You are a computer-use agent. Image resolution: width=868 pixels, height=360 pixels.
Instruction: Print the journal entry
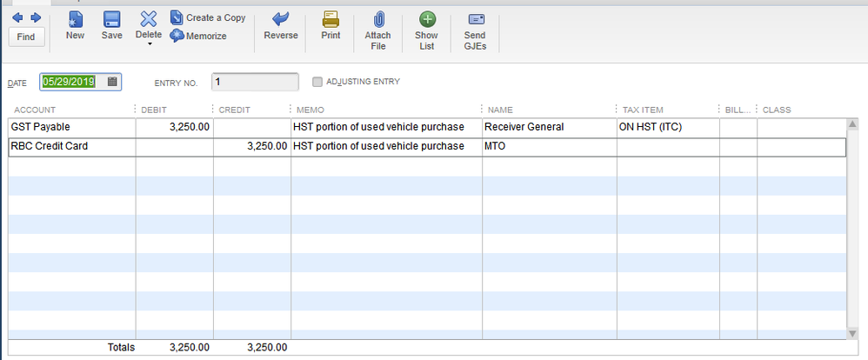[331, 25]
